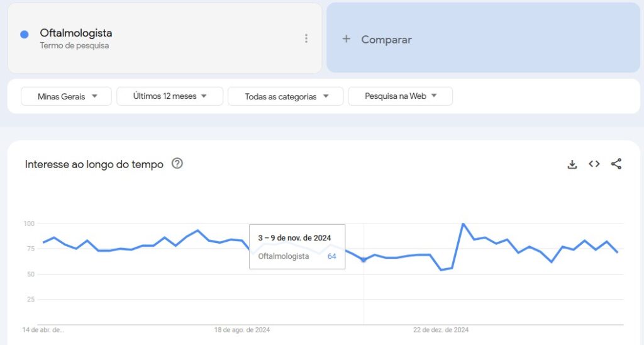Expand the Pesquisa na Web dropdown

(x=400, y=96)
